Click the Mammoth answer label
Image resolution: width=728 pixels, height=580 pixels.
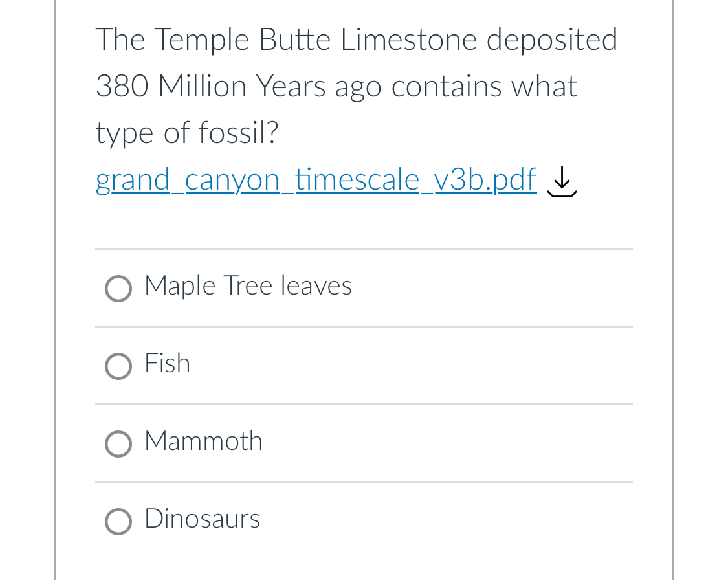point(203,441)
